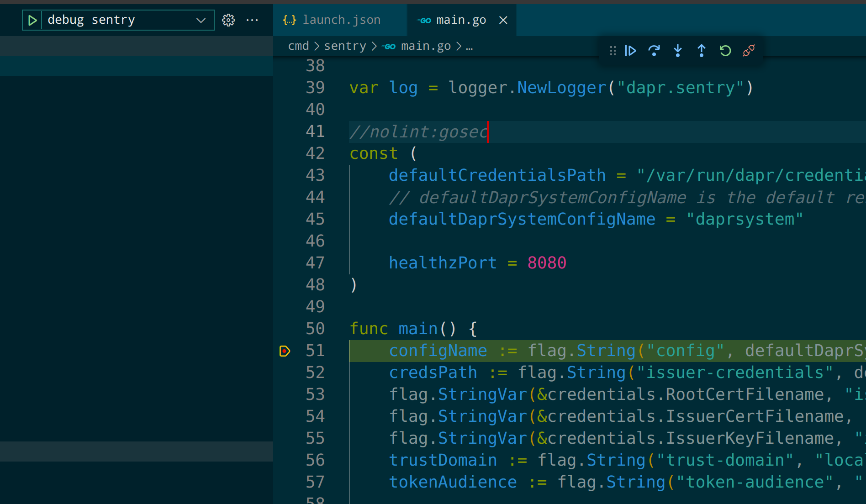
Task: Select the Step Into icon
Action: click(x=678, y=51)
